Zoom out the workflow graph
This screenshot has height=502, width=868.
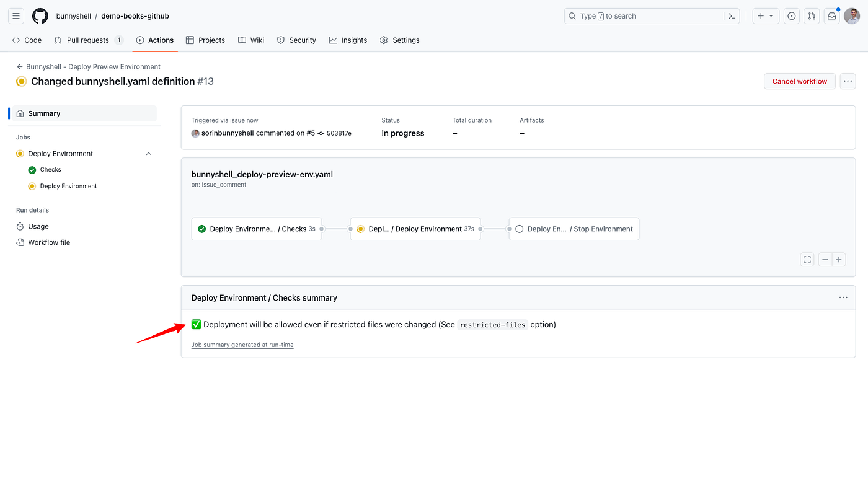coord(825,260)
